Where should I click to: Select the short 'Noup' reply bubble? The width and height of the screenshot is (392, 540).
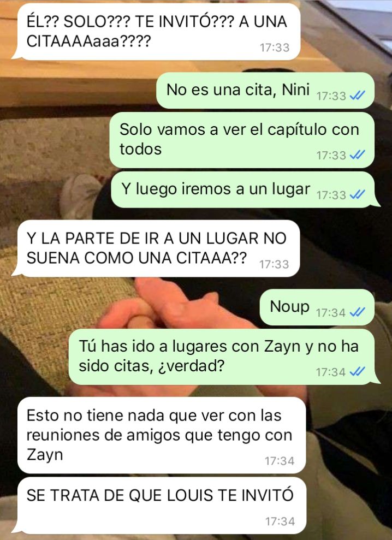point(317,307)
